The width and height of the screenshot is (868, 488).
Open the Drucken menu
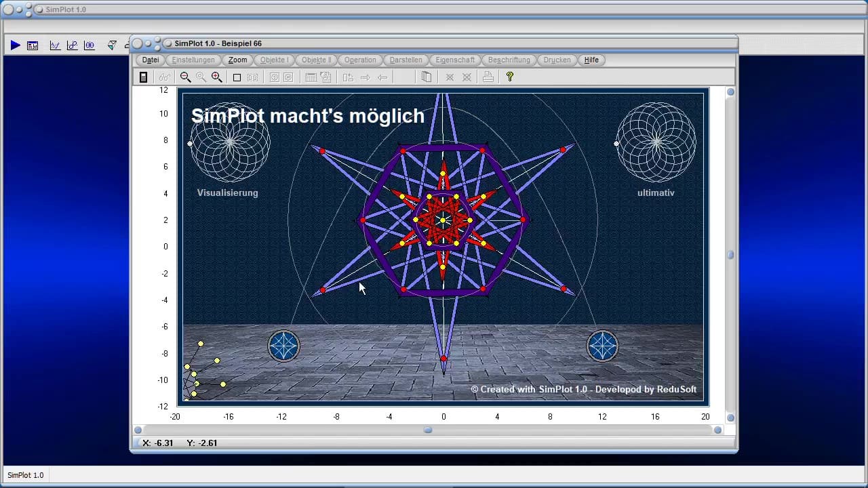pyautogui.click(x=557, y=60)
